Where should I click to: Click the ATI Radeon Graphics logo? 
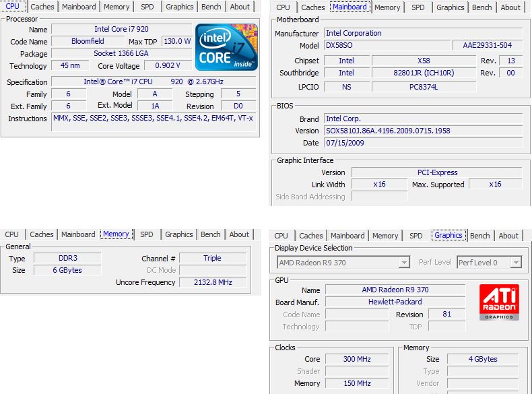(x=499, y=302)
